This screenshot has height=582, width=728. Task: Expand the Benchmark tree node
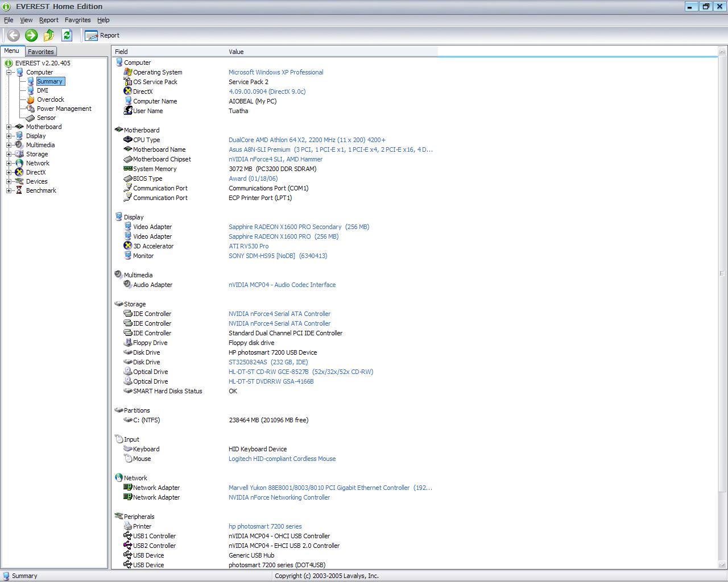9,190
